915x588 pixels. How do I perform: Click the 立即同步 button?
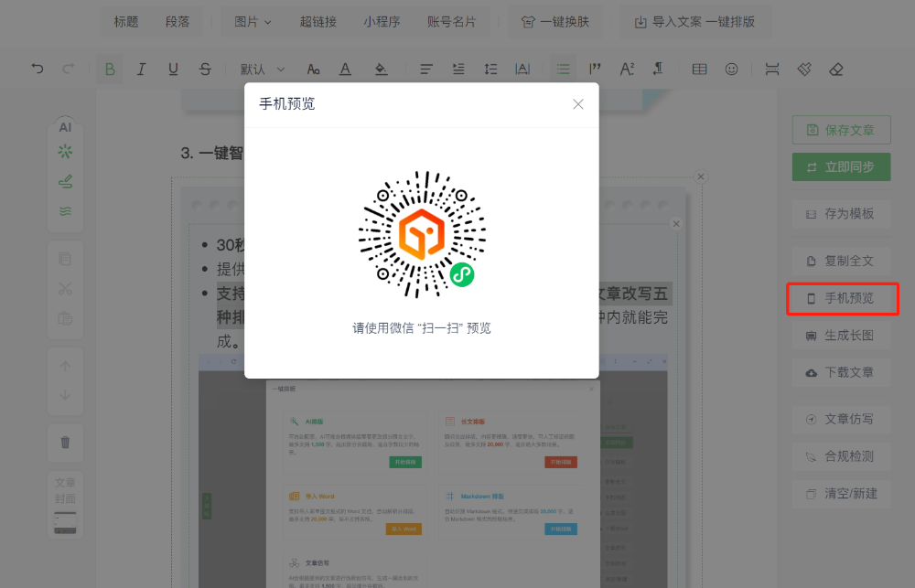842,167
